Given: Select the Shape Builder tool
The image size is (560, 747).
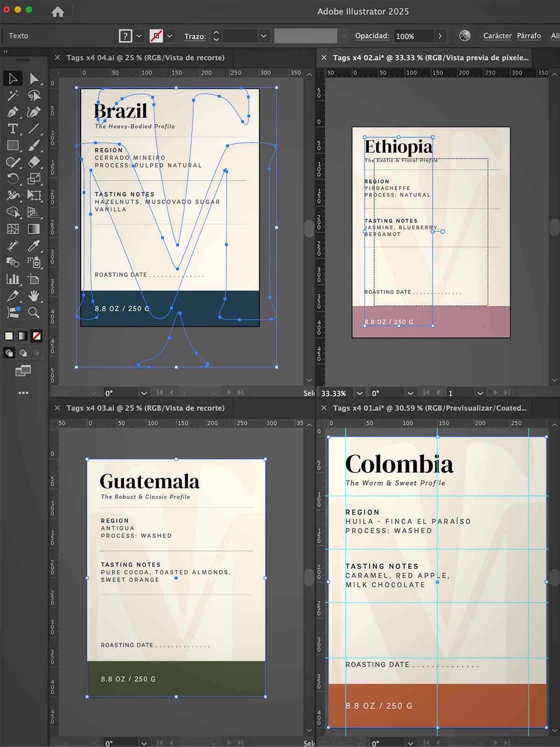Looking at the screenshot, I should point(13,212).
